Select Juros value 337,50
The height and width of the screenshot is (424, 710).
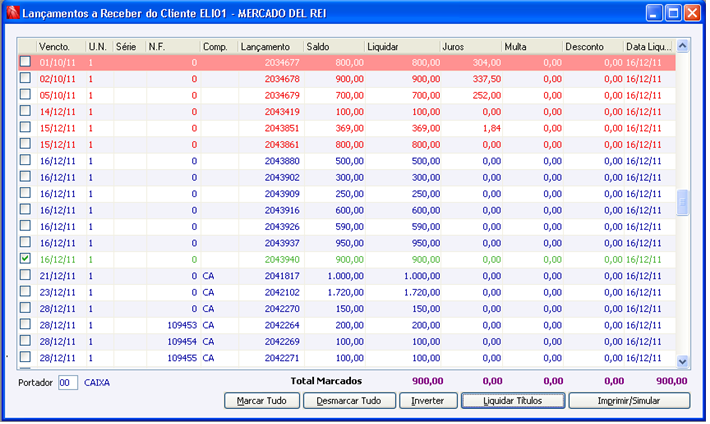(487, 79)
